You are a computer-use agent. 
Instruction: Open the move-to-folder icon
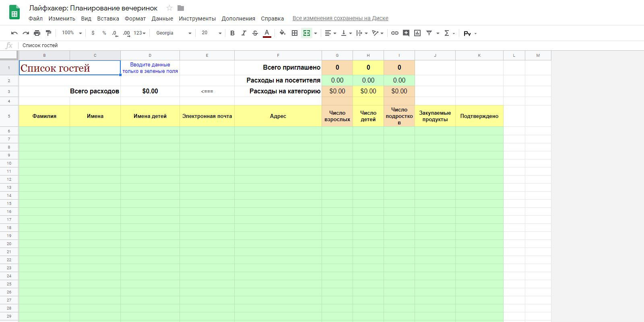[x=181, y=8]
